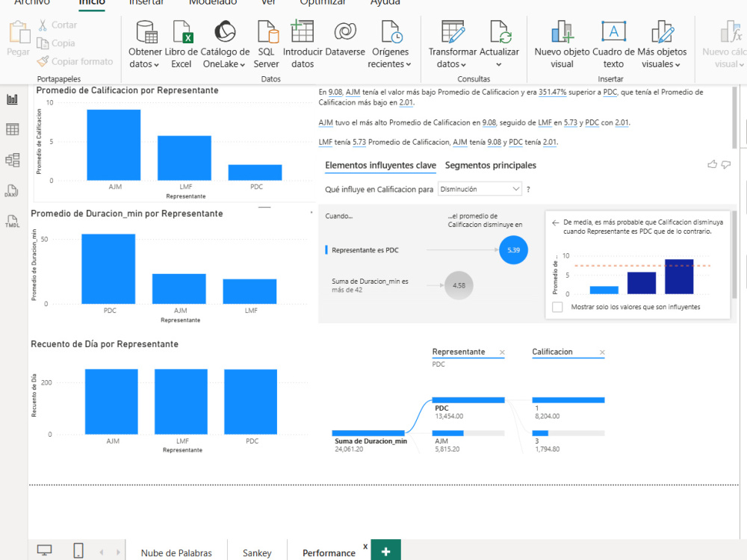Open Orígenes recientes list
The width and height of the screenshot is (747, 560).
pos(390,44)
